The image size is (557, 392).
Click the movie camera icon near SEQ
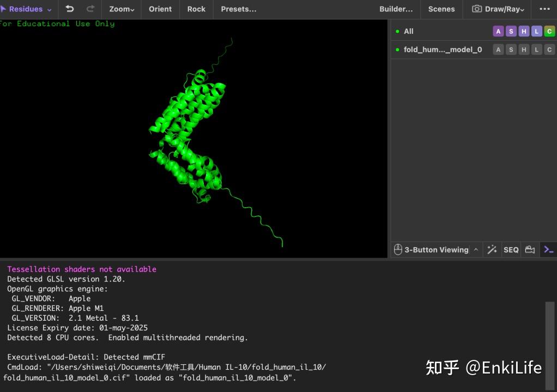coord(530,249)
